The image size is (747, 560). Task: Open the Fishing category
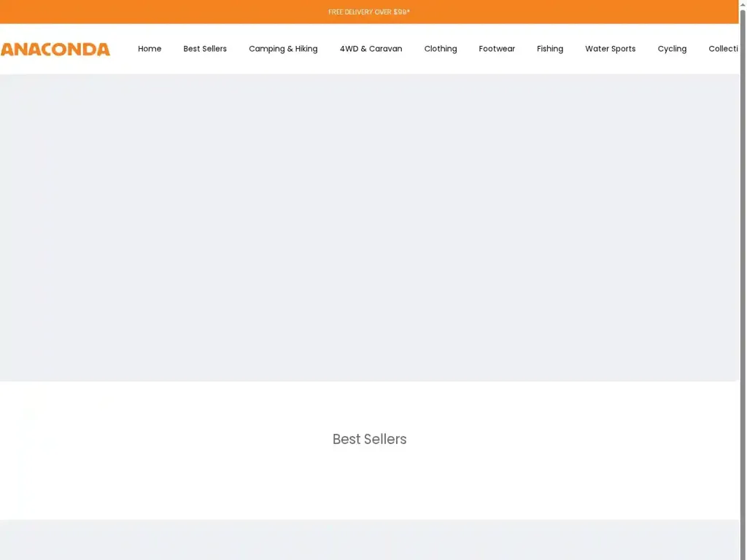click(x=550, y=49)
